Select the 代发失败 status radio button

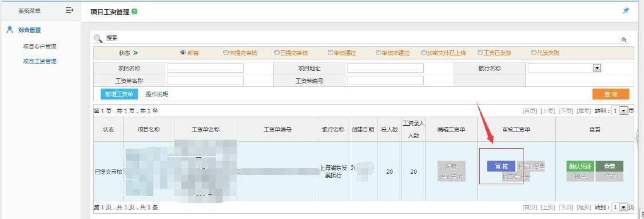(534, 53)
